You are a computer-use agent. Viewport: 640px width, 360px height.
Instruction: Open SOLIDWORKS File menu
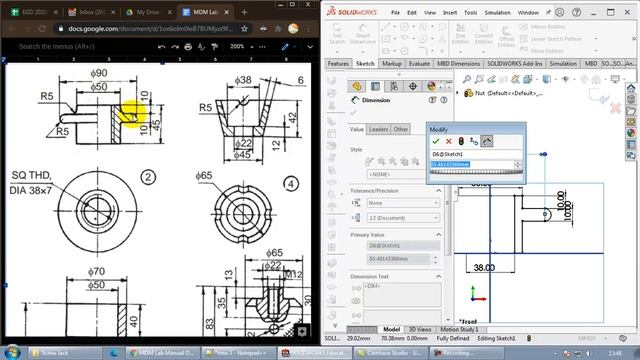coord(395,13)
